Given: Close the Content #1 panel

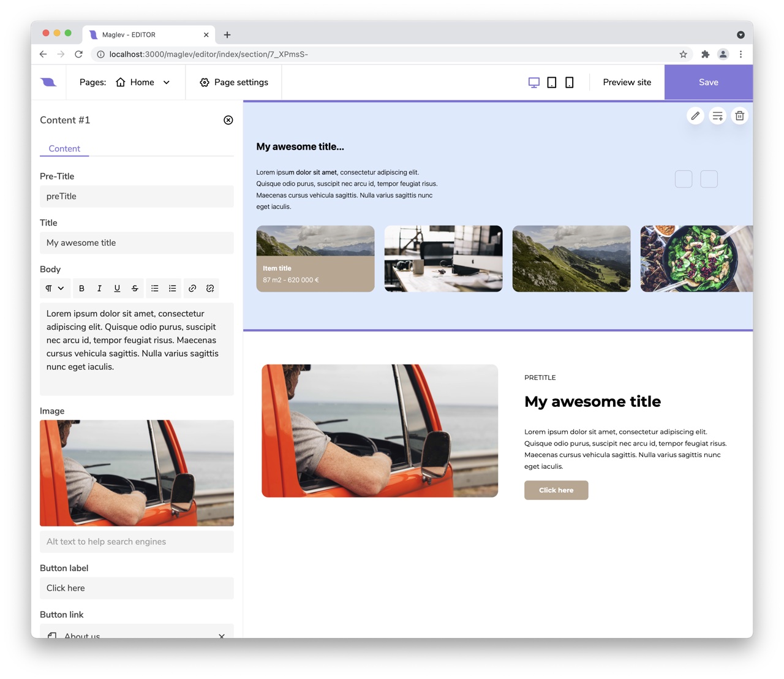Looking at the screenshot, I should [228, 120].
